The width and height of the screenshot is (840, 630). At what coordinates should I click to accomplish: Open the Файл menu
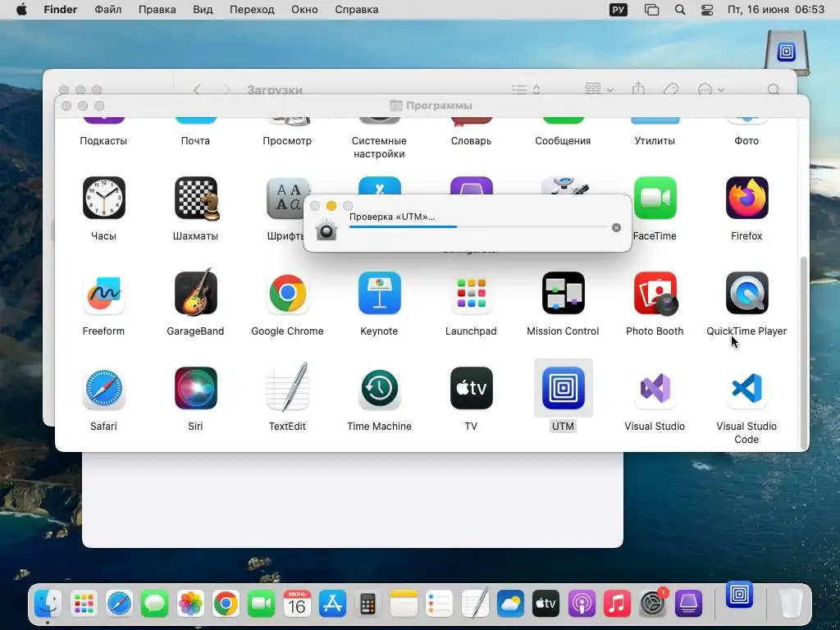coord(107,10)
